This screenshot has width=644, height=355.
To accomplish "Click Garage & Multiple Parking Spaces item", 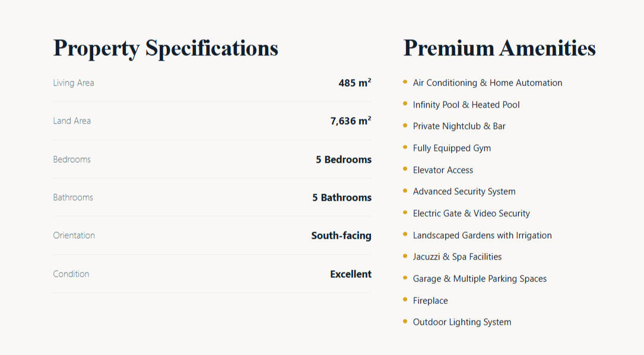I will (480, 279).
